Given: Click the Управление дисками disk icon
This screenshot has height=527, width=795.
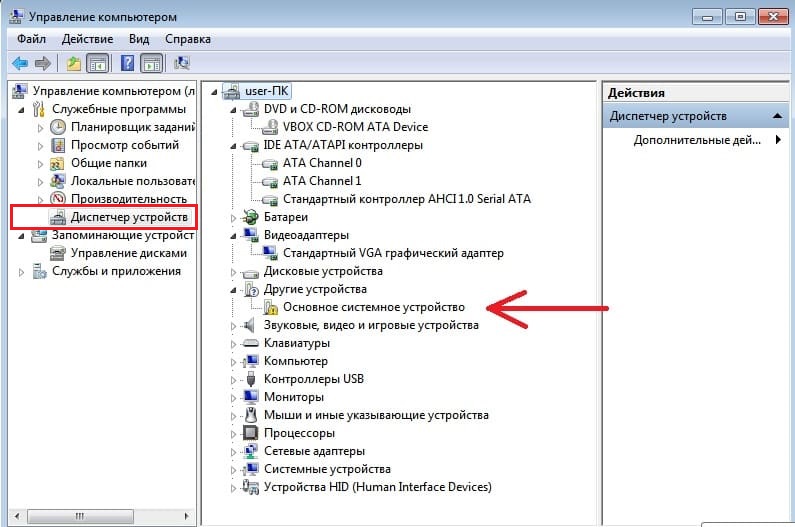Looking at the screenshot, I should point(58,253).
